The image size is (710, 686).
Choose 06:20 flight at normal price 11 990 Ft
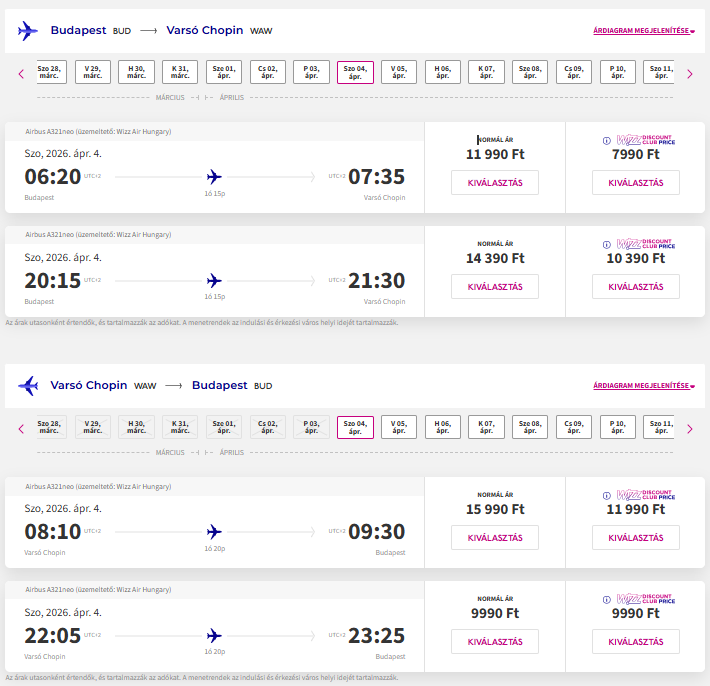(495, 182)
